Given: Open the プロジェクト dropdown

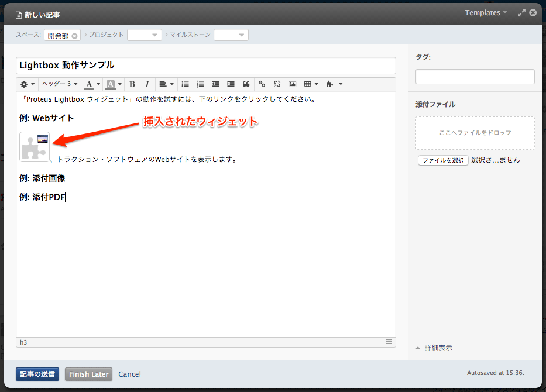Looking at the screenshot, I should (145, 35).
